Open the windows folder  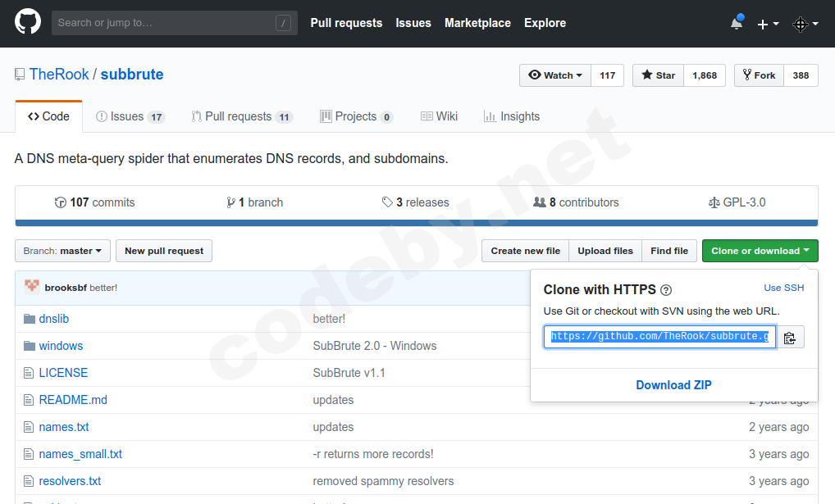(x=61, y=346)
